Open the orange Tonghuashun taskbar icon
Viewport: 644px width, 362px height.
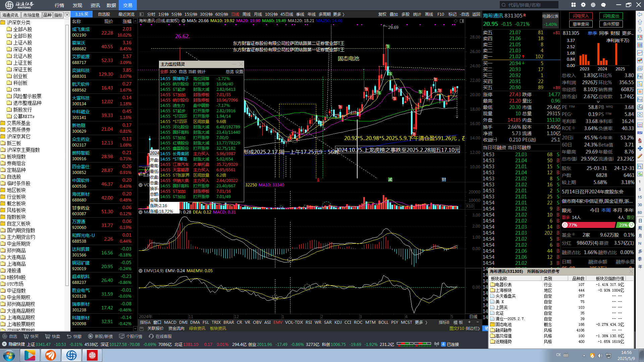coord(51,355)
